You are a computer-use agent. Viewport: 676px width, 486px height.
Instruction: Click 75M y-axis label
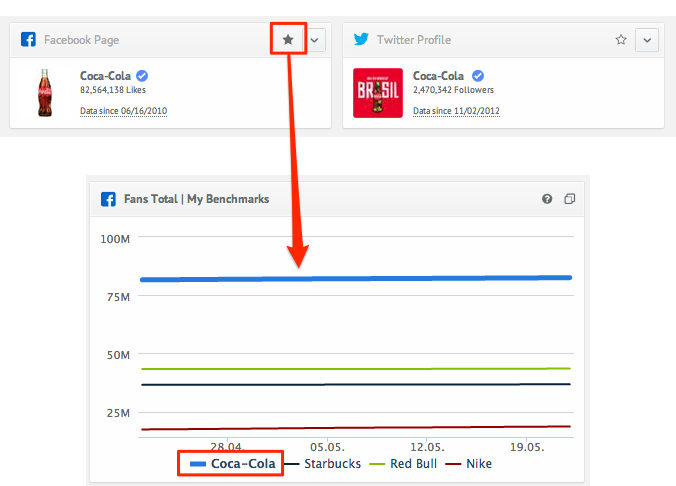pos(118,297)
